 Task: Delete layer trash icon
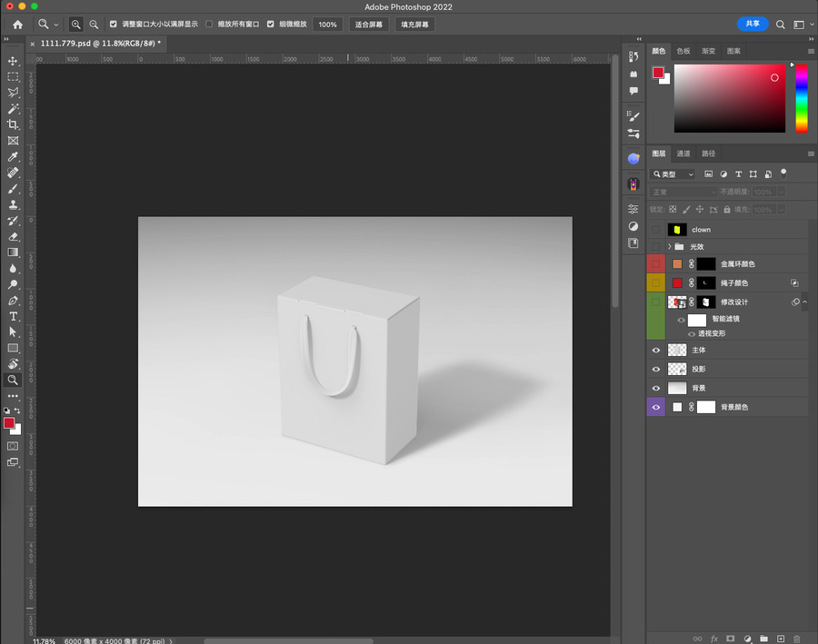796,639
